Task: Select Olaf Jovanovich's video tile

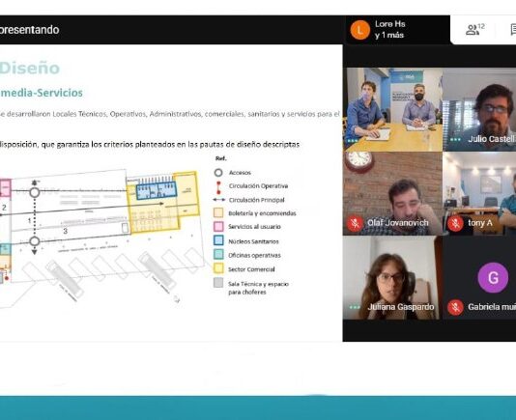Action: point(392,193)
